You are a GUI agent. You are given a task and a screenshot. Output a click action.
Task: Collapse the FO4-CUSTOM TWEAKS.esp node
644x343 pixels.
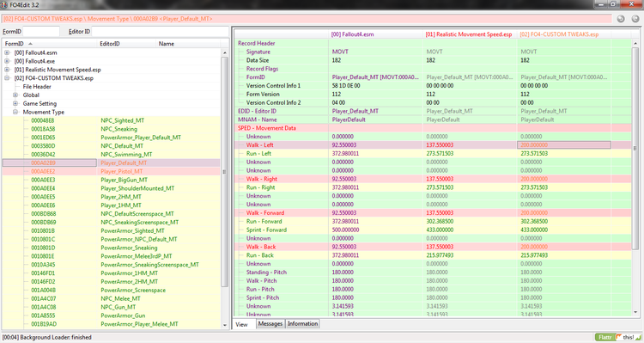[x=7, y=77]
